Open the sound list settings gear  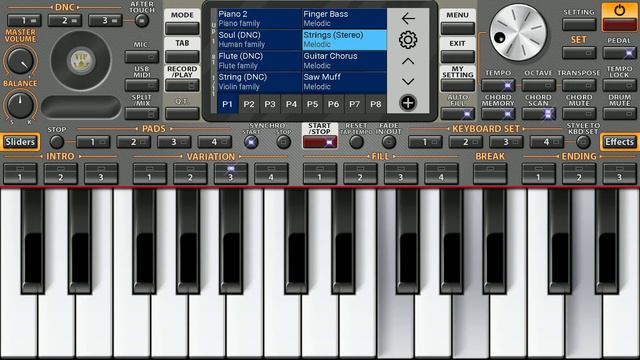click(x=408, y=40)
